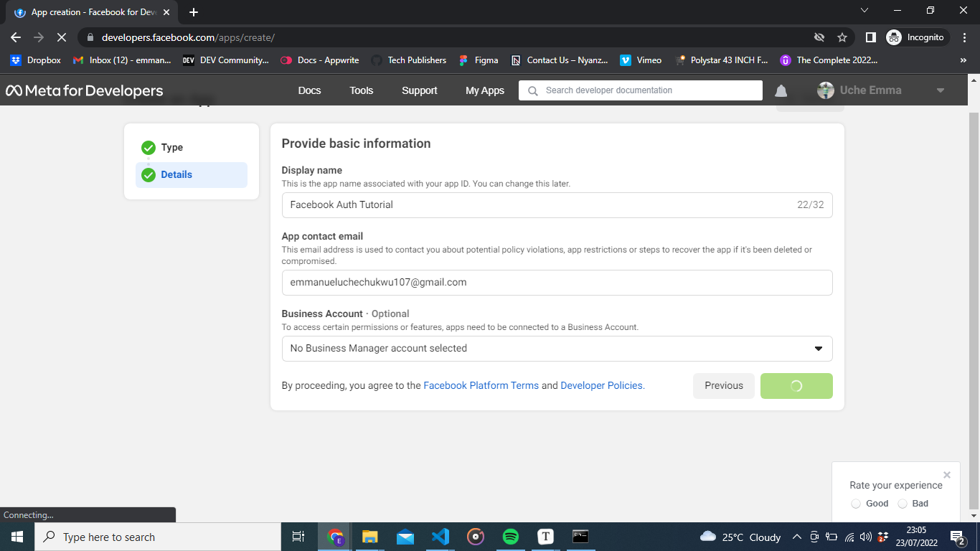Screen dimensions: 980x551
Task: Click the Windows taskbar search box
Action: [x=158, y=537]
